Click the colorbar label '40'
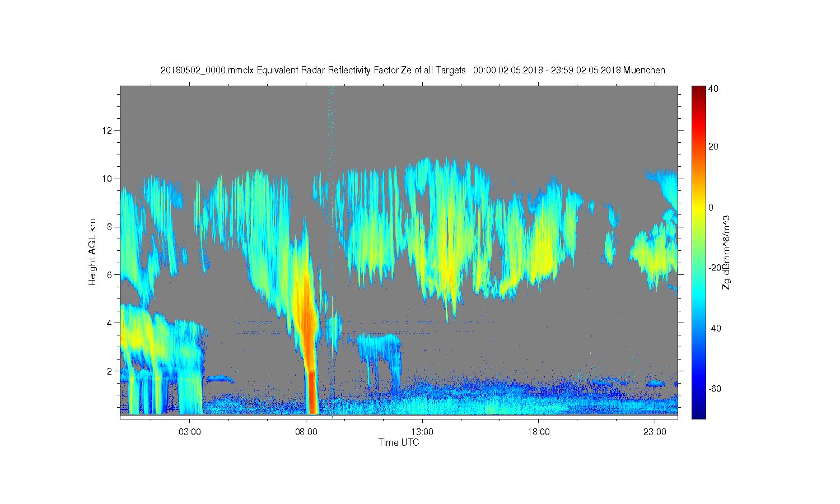 coord(713,89)
